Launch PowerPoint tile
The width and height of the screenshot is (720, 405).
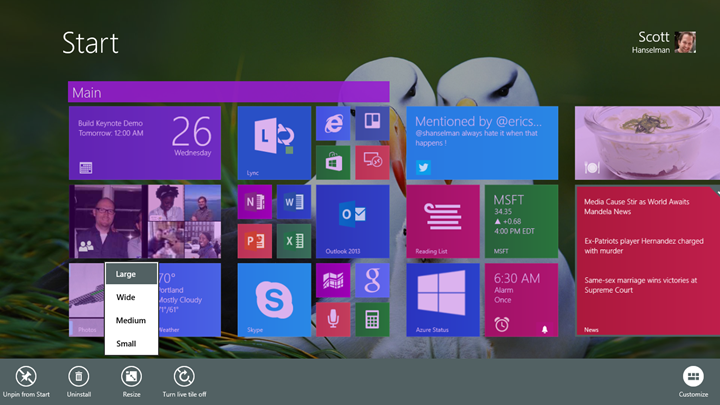[254, 241]
